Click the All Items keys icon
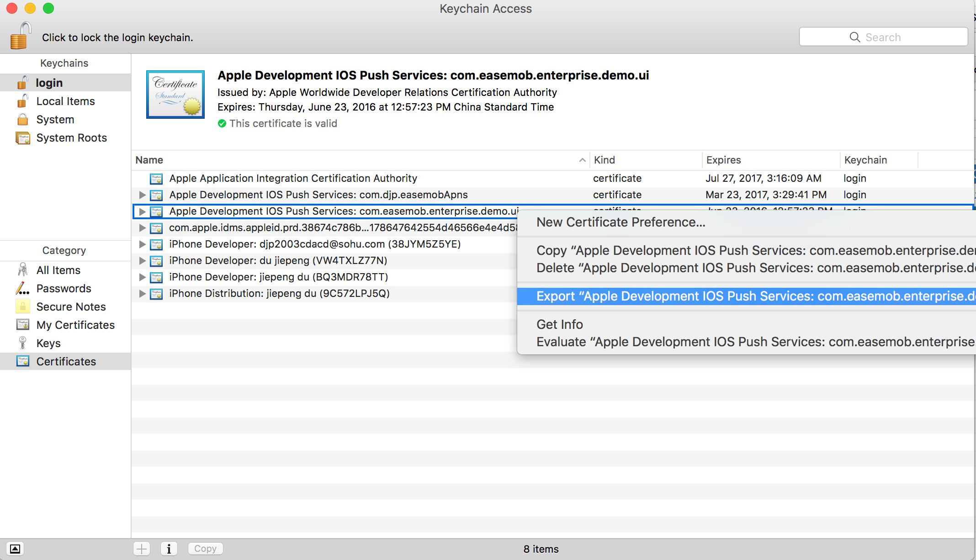This screenshot has height=560, width=976. tap(22, 270)
